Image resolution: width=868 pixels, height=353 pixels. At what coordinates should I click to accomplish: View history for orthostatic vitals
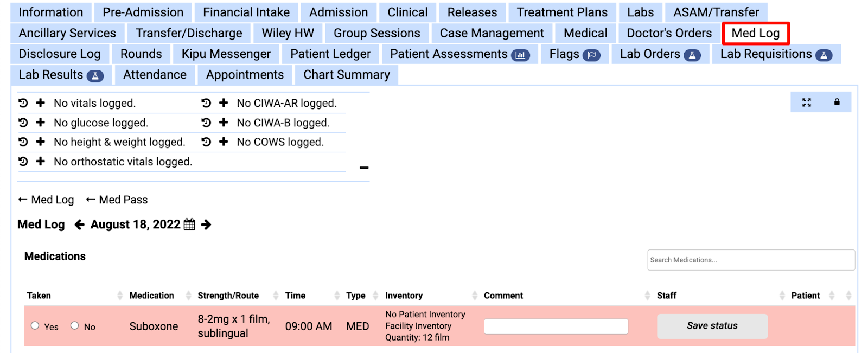23,162
